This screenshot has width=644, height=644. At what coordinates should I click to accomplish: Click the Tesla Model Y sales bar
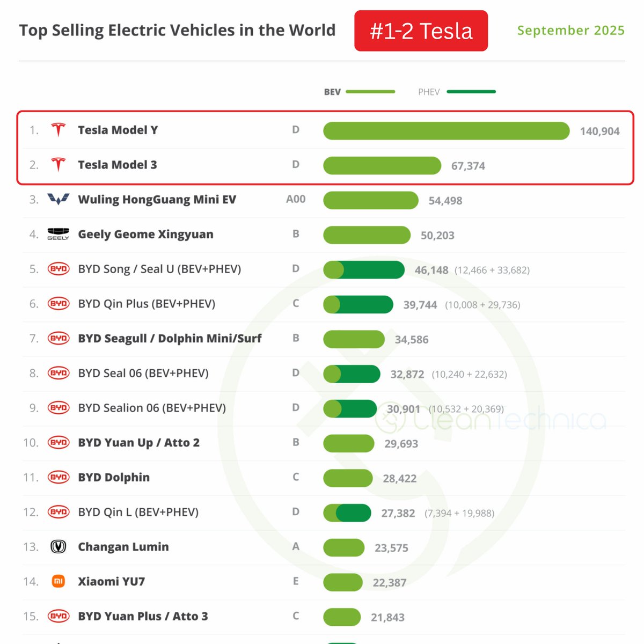[446, 131]
